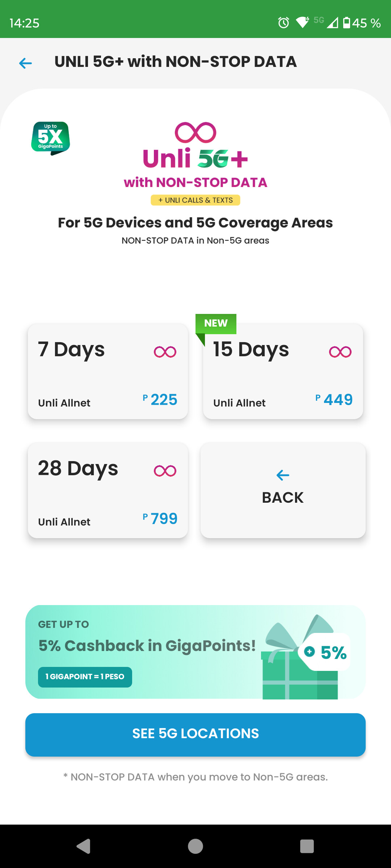Tap the UNLI CALLS & TEXTS yellow tag
The height and width of the screenshot is (868, 391).
pyautogui.click(x=195, y=200)
